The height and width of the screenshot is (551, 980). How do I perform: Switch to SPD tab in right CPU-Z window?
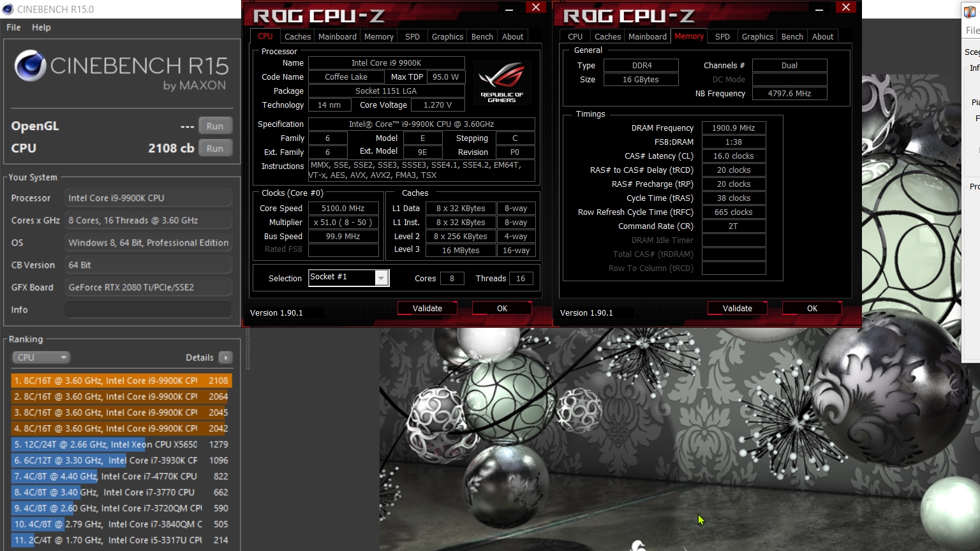coord(723,36)
